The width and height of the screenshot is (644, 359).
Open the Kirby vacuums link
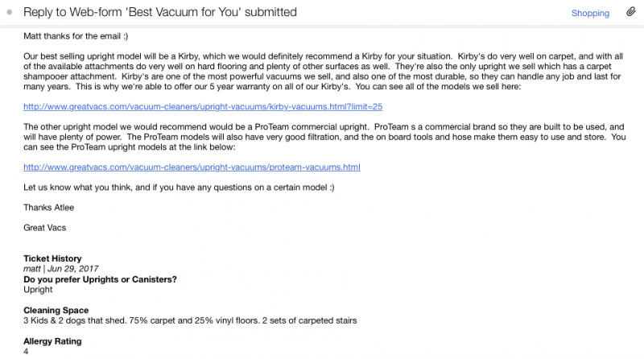(203, 106)
